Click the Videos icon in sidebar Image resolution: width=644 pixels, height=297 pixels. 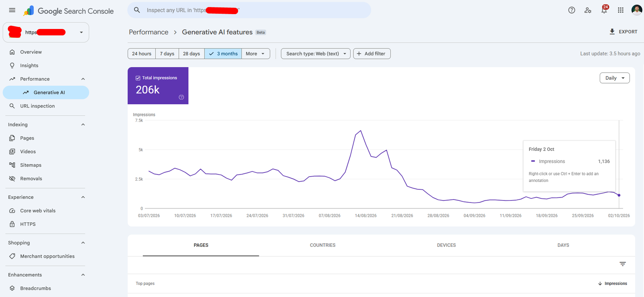coord(12,151)
